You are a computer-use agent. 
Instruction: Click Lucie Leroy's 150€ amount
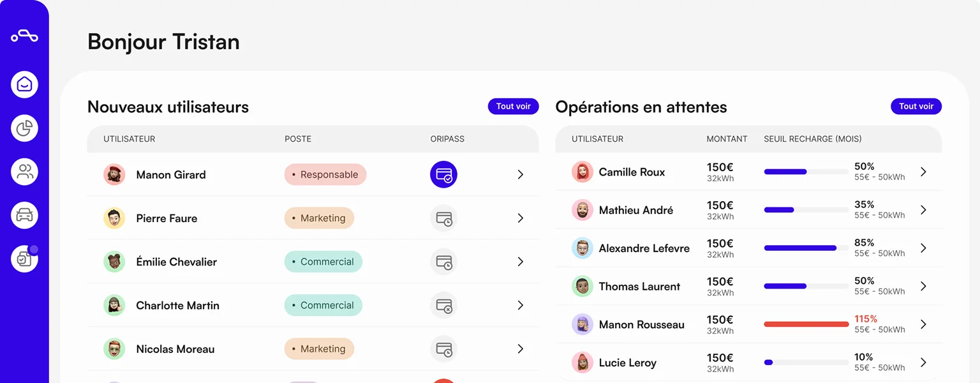click(x=720, y=358)
